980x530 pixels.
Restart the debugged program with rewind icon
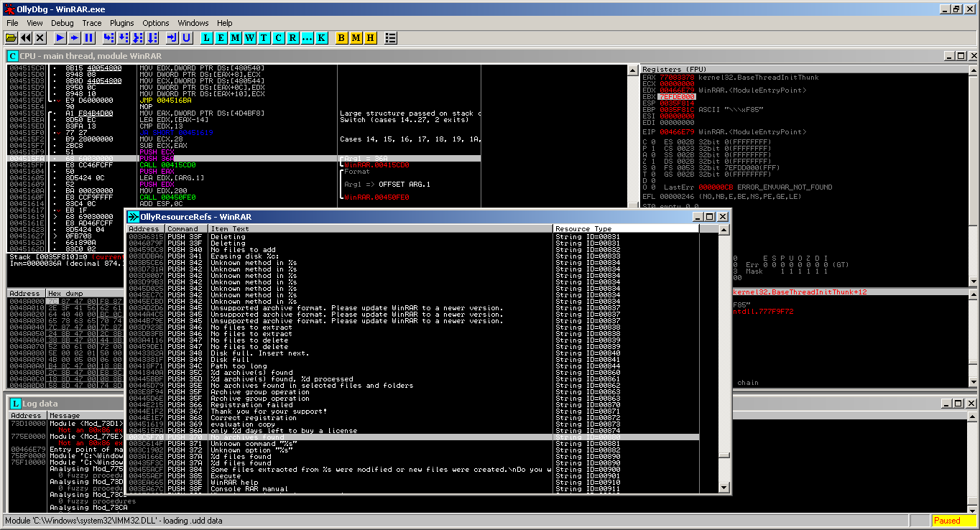coord(26,37)
